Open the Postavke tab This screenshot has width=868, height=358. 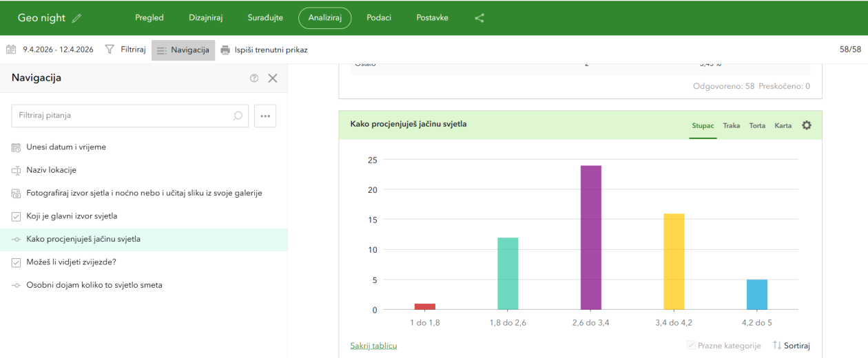(x=433, y=18)
